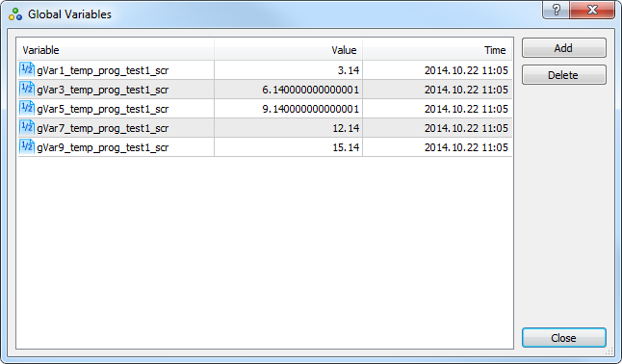The width and height of the screenshot is (622, 364).
Task: Delete the selected global variable
Action: 563,75
